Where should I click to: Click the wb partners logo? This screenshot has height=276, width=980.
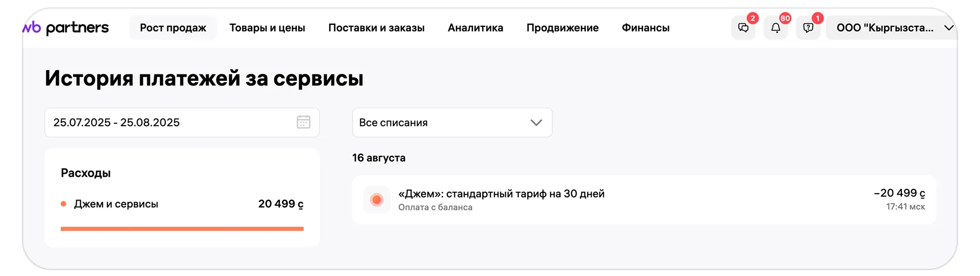66,28
